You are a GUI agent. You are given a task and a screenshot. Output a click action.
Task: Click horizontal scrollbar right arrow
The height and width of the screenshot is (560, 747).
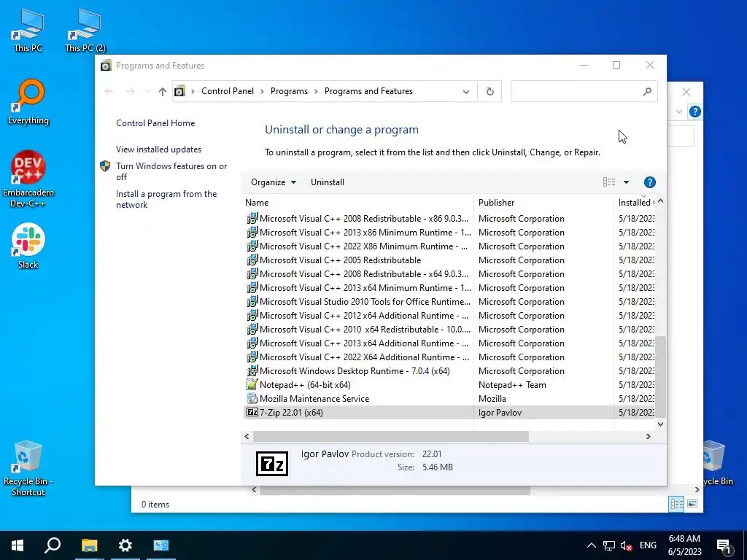(x=648, y=436)
